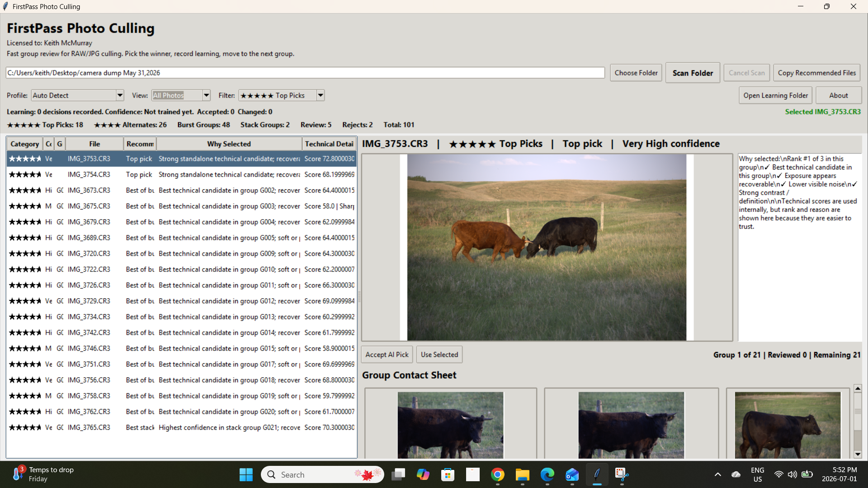
Task: Expand the Filter Top Picks dropdown
Action: tap(321, 95)
